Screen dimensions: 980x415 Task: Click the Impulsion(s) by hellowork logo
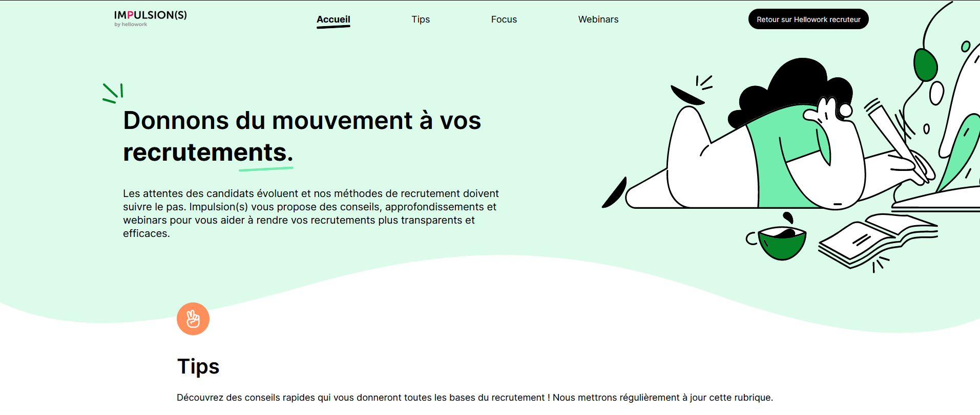click(x=150, y=18)
